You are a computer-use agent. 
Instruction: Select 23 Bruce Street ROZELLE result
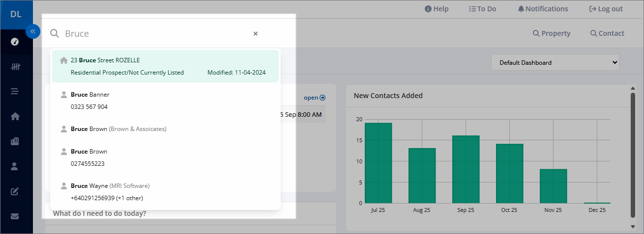pos(165,66)
